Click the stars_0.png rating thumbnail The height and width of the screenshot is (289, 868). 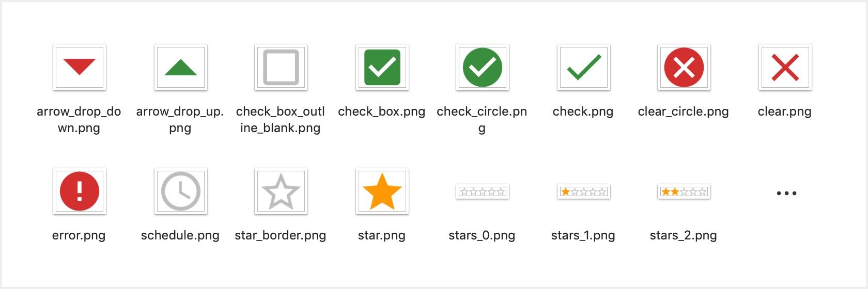point(483,191)
